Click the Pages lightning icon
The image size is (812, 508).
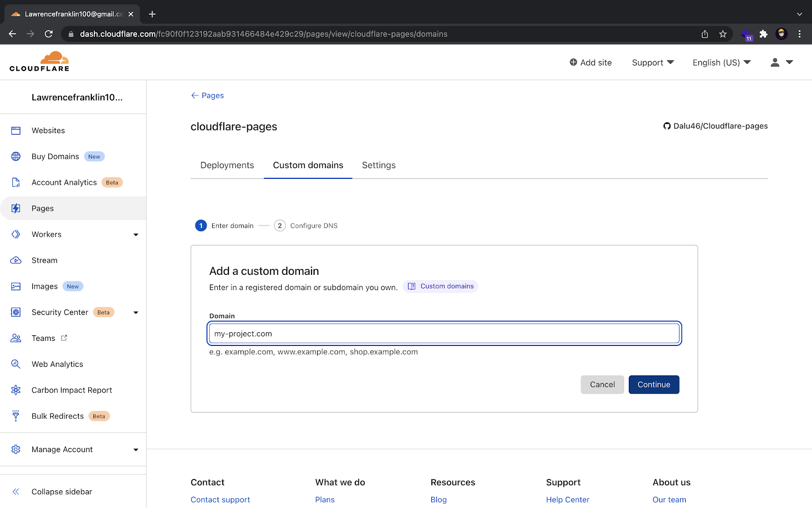pos(16,208)
